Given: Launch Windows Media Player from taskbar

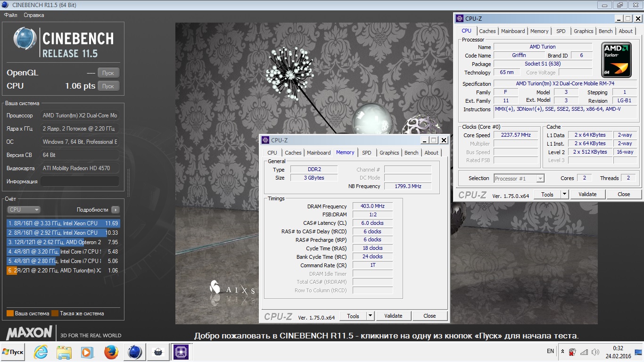Looking at the screenshot, I should (x=87, y=352).
